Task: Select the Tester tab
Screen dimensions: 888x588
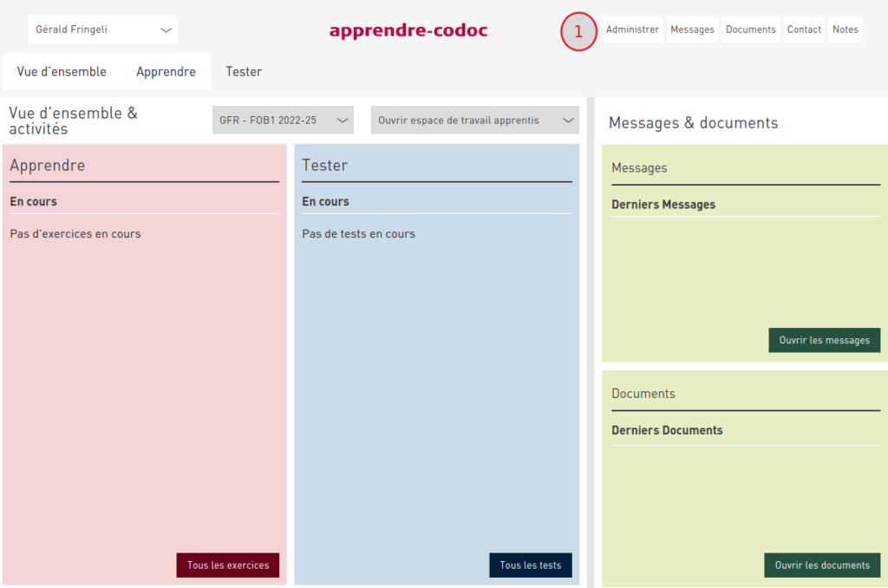Action: click(244, 72)
